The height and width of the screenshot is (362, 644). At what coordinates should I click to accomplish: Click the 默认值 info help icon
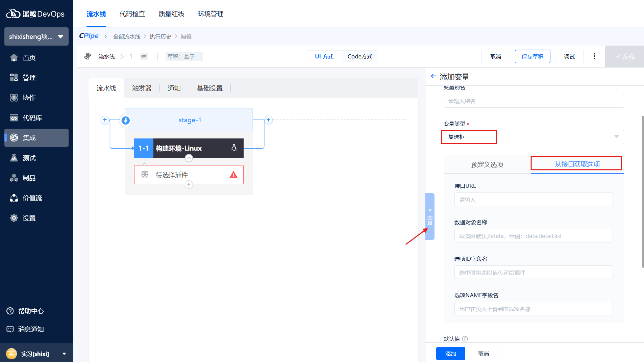(465, 339)
